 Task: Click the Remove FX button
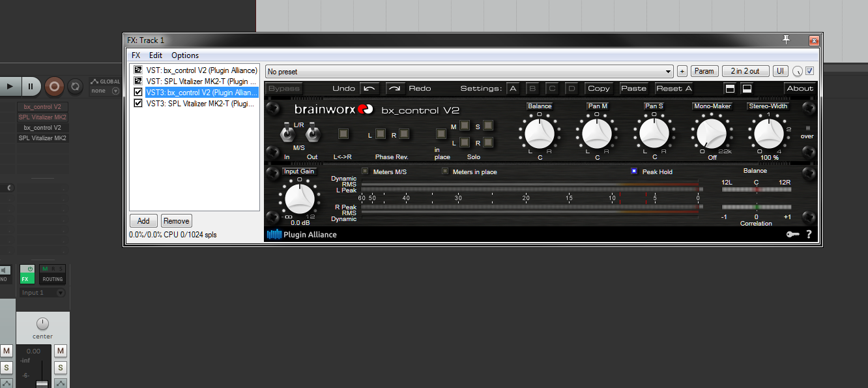(176, 221)
